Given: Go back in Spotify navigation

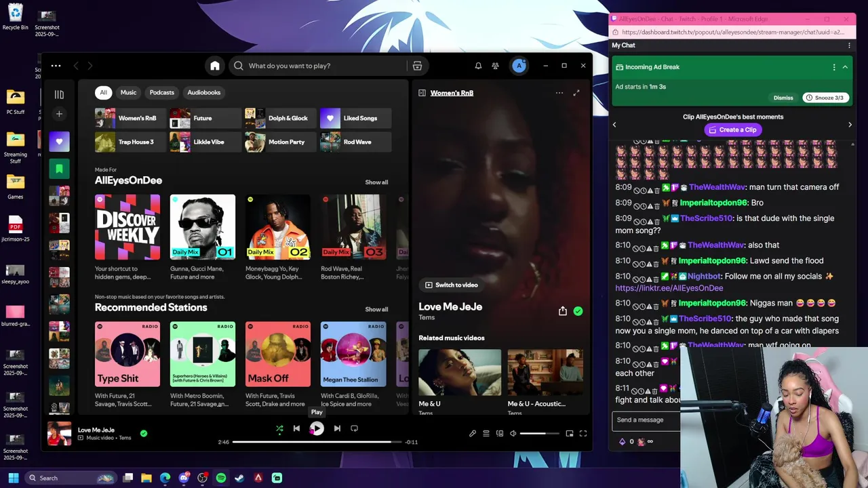Looking at the screenshot, I should [76, 66].
